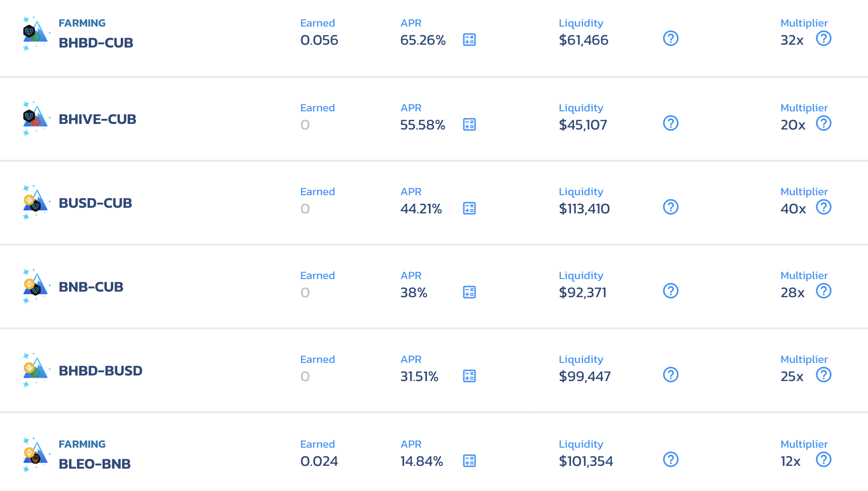Open the BNB-CUB APR calculator icon

pyautogui.click(x=469, y=292)
